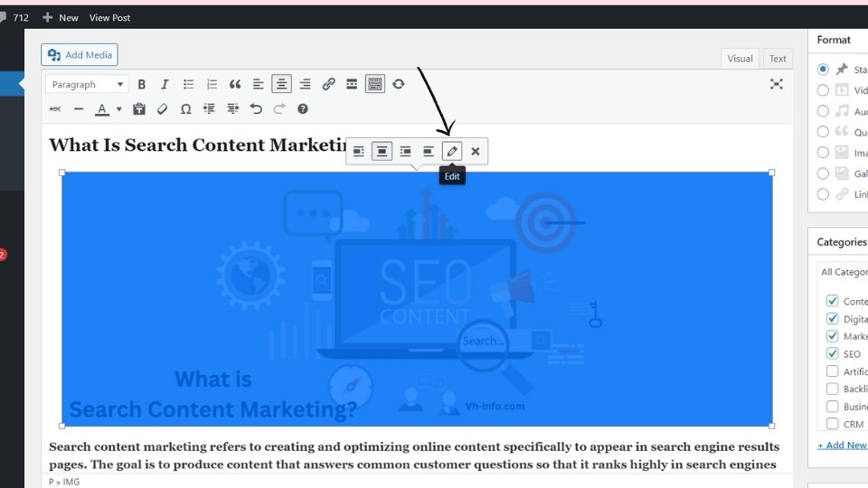Screen dimensions: 868x488
Task: Click the paragraph starting Search content marketing refers
Action: [414, 455]
